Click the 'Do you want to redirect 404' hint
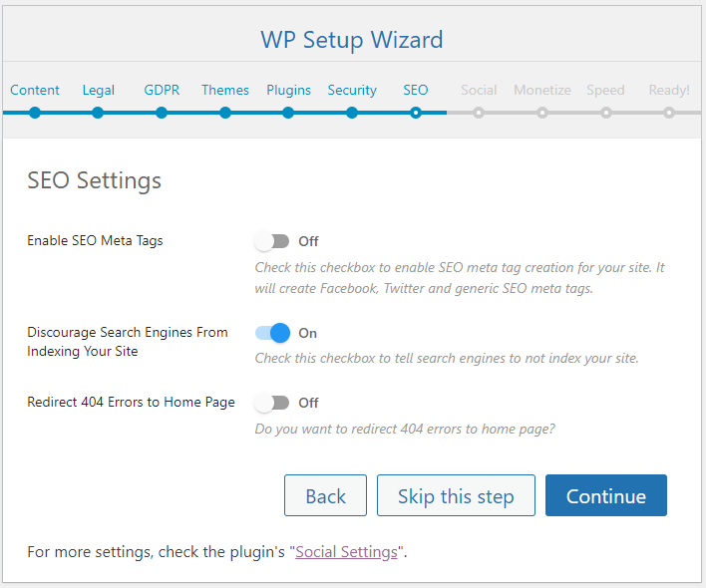This screenshot has height=588, width=706. point(405,429)
